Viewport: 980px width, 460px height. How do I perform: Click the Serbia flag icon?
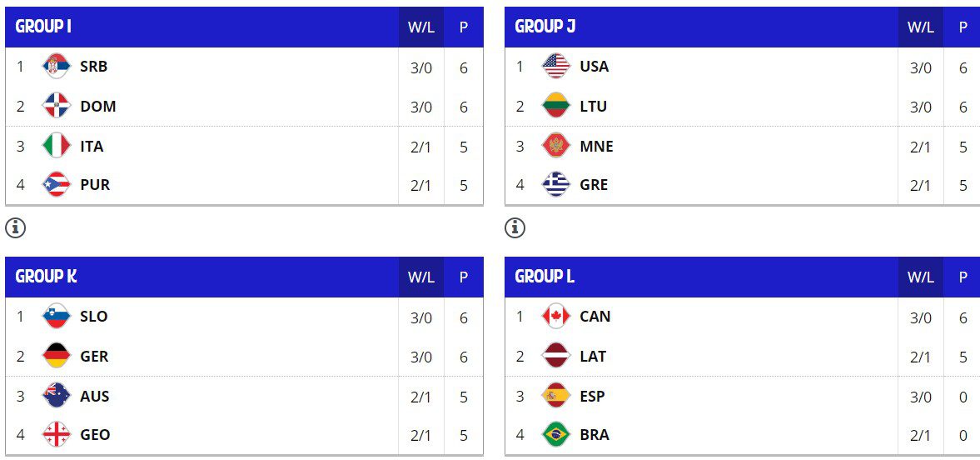[x=57, y=67]
